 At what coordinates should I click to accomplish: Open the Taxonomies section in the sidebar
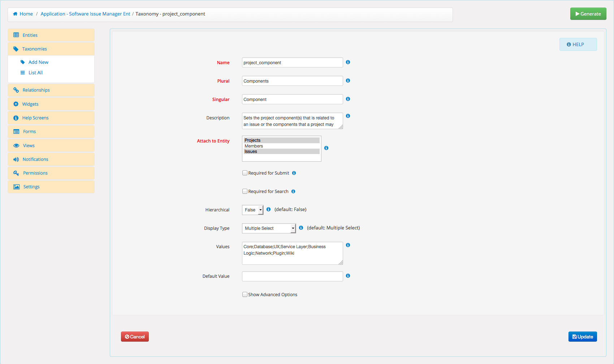[x=34, y=49]
